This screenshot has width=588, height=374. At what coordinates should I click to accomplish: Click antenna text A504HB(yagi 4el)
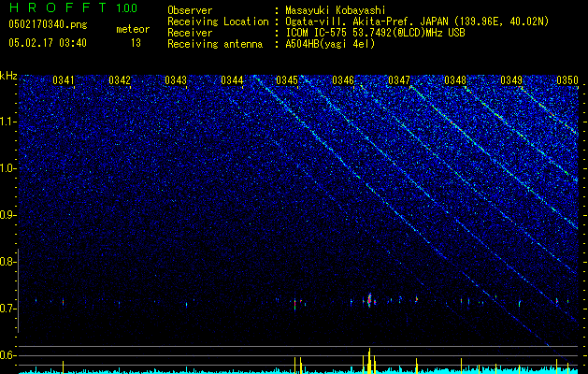[x=330, y=44]
